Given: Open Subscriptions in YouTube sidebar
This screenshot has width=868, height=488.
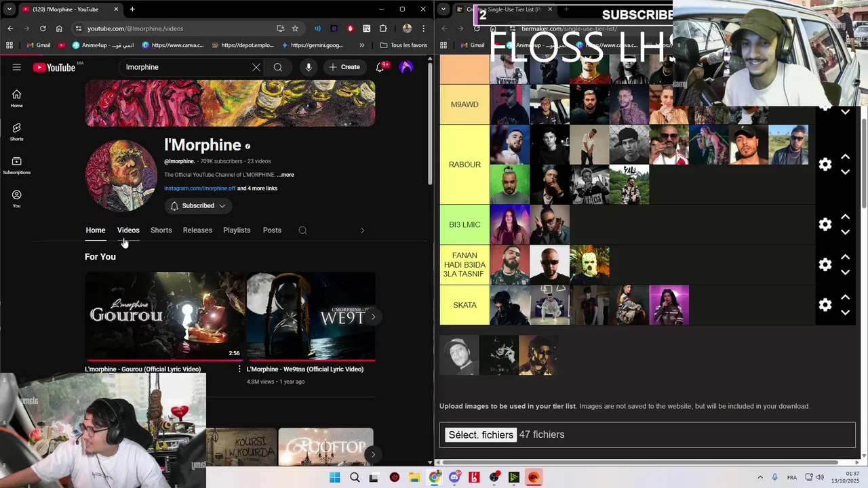Looking at the screenshot, I should pos(17,165).
